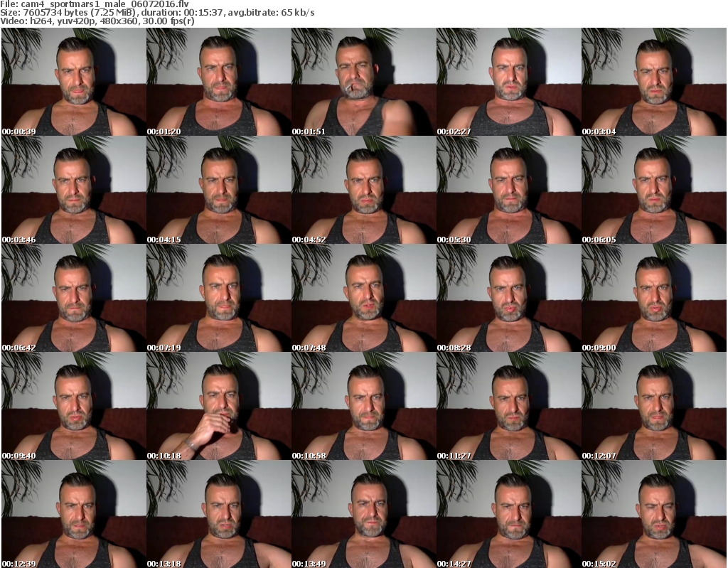Screen dimensions: 728x568
Task: Select the 00:06:42 thumbnail
Action: click(73, 298)
